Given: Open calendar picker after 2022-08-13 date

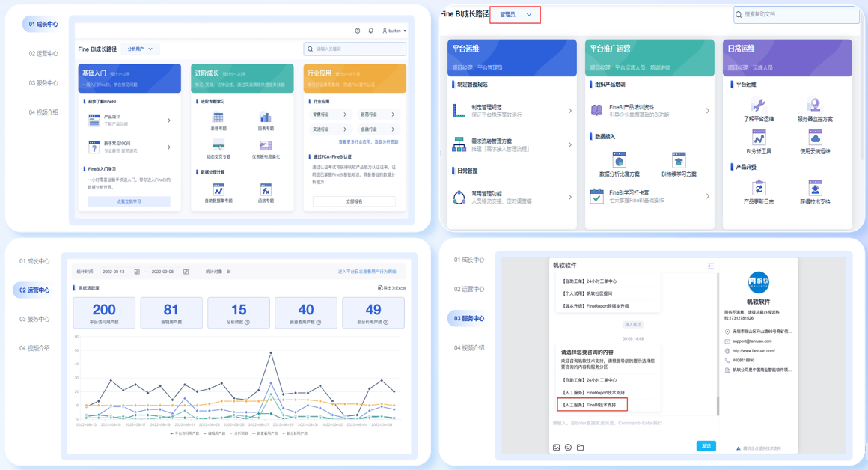Looking at the screenshot, I should pyautogui.click(x=137, y=272).
